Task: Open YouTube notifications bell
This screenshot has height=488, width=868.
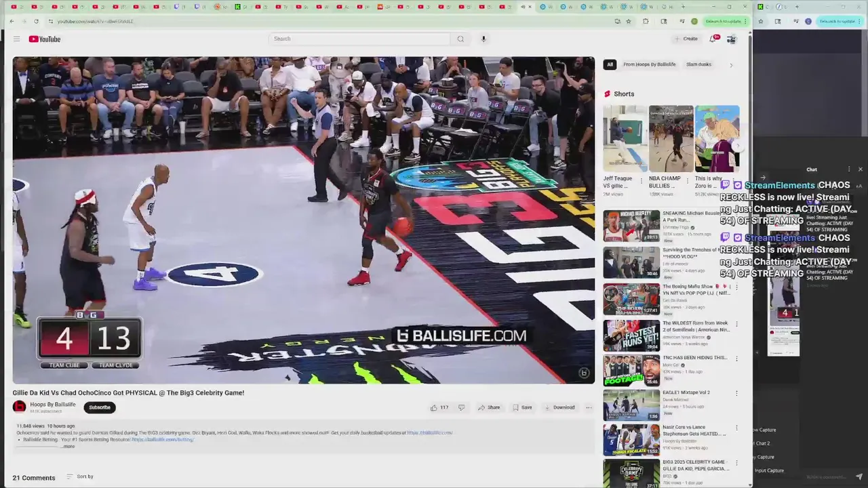Action: 713,39
